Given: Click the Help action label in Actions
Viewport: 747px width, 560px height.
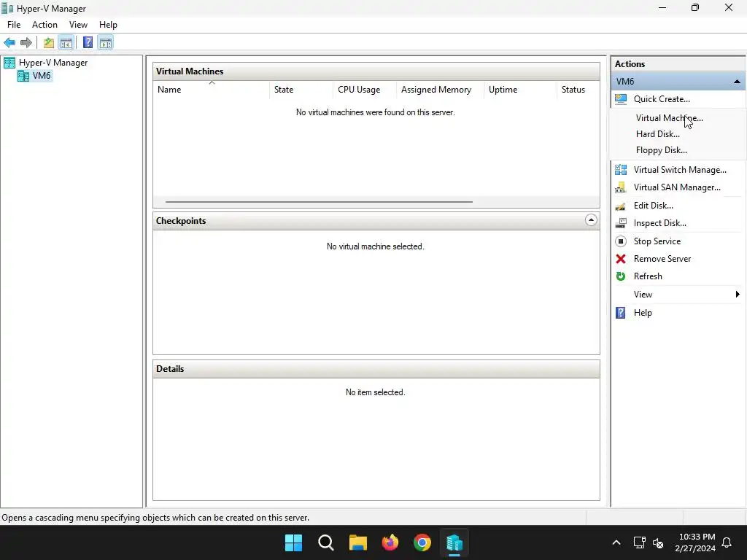Looking at the screenshot, I should coord(643,313).
